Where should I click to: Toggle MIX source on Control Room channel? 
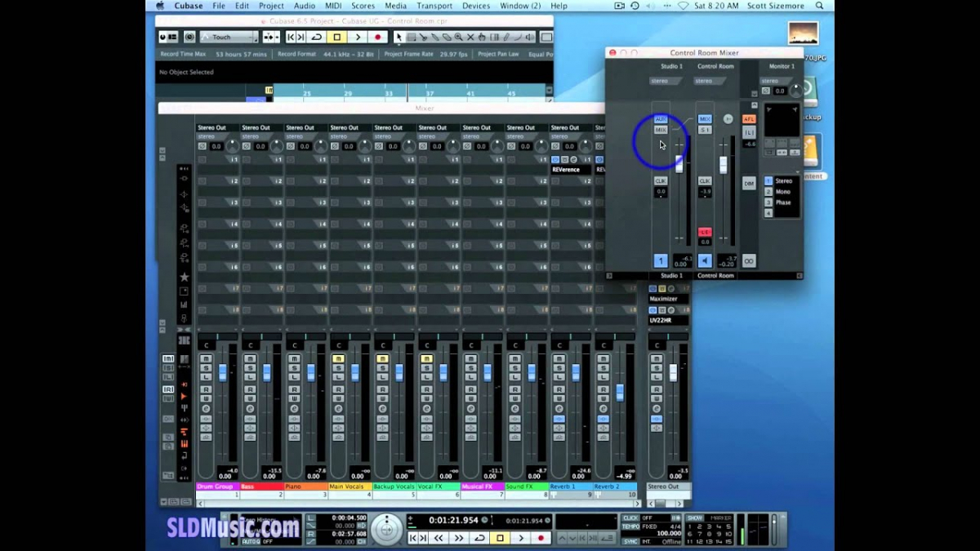tap(705, 119)
